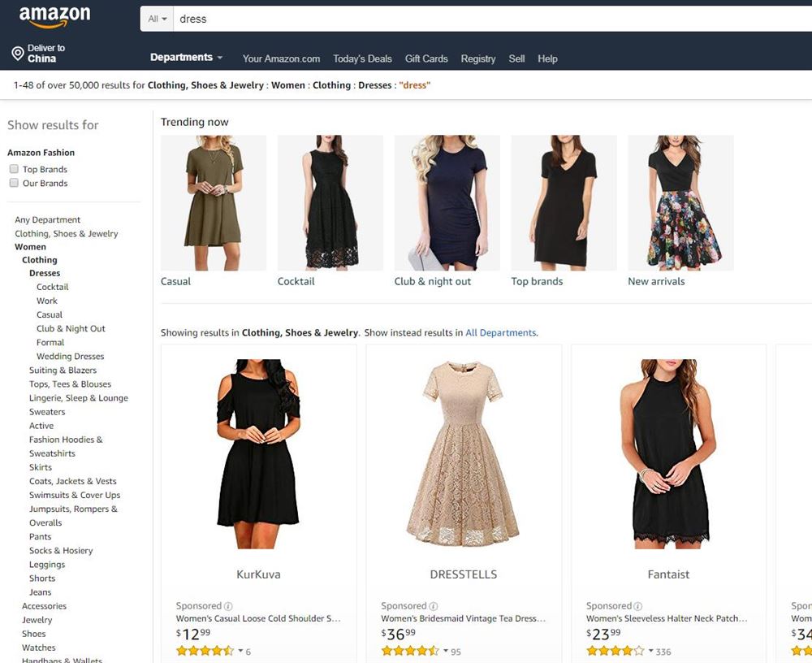This screenshot has height=663, width=812.
Task: Click the star rating of the Fantaist dress
Action: [615, 651]
